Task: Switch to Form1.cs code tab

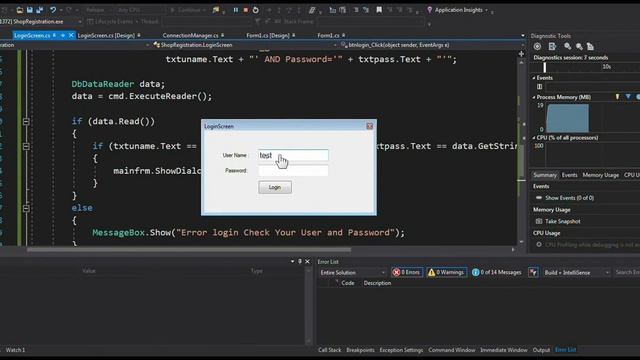Action: (328, 36)
